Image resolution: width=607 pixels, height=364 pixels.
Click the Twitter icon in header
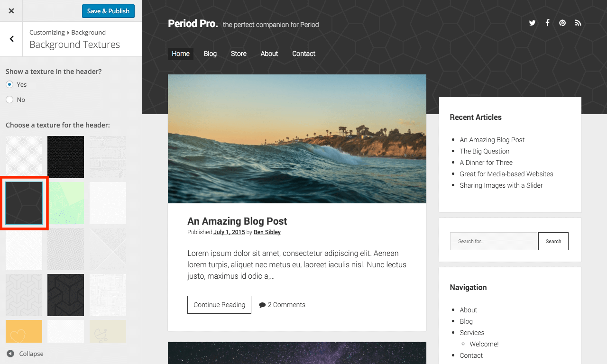[x=532, y=23]
